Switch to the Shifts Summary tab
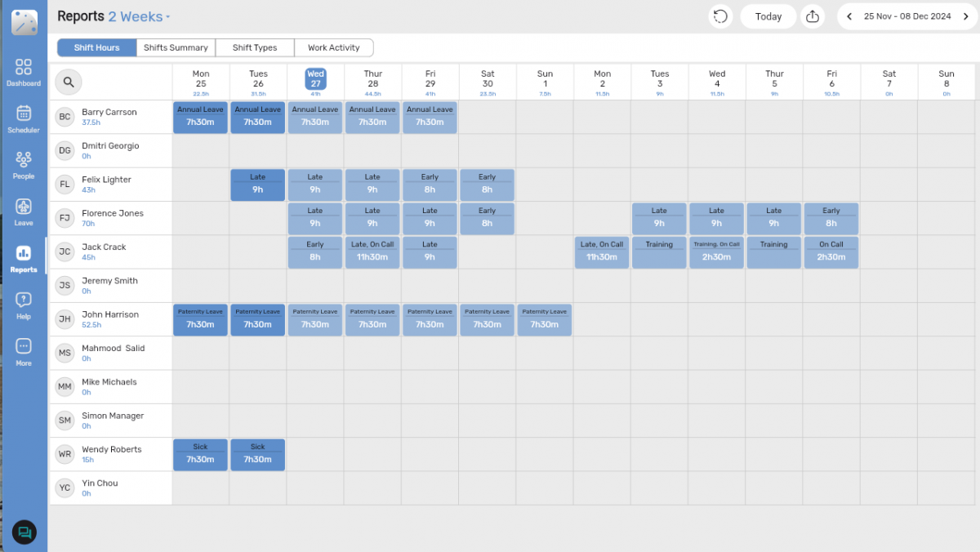980x552 pixels. click(x=176, y=48)
